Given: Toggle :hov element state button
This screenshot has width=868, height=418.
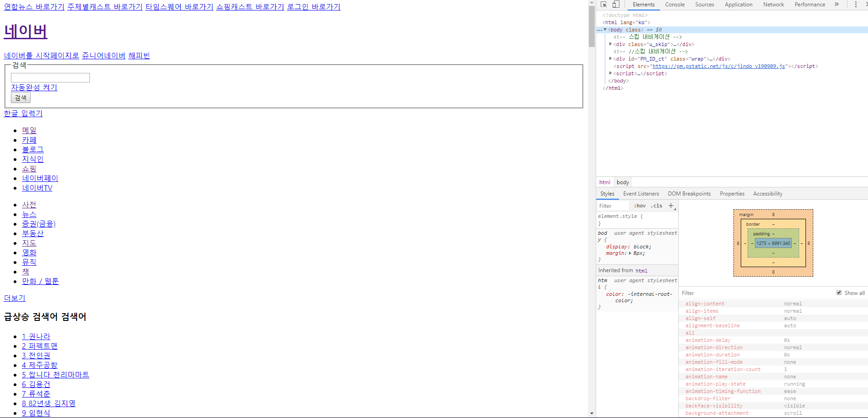Looking at the screenshot, I should pos(640,206).
